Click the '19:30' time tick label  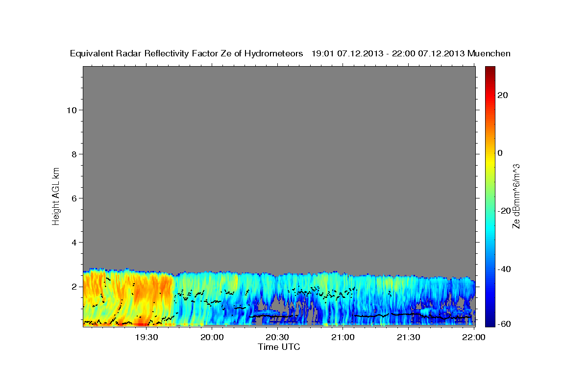pos(147,337)
